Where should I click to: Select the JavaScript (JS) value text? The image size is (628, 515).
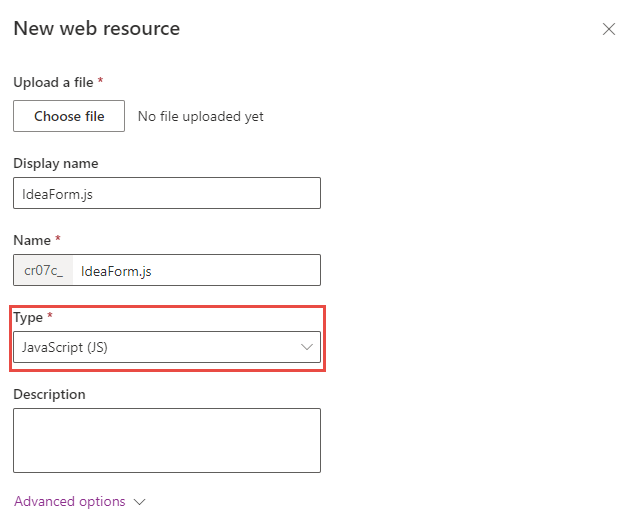point(71,347)
